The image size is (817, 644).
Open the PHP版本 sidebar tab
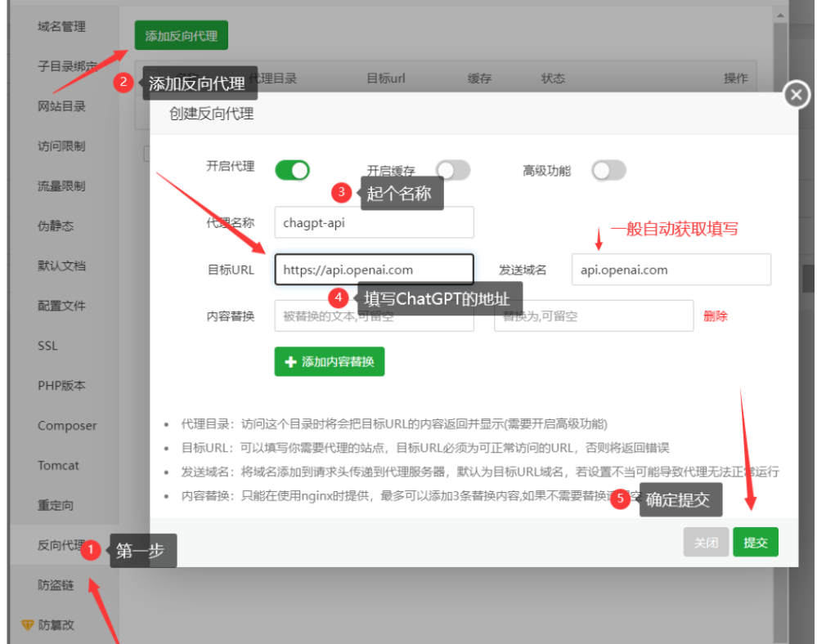pos(61,385)
